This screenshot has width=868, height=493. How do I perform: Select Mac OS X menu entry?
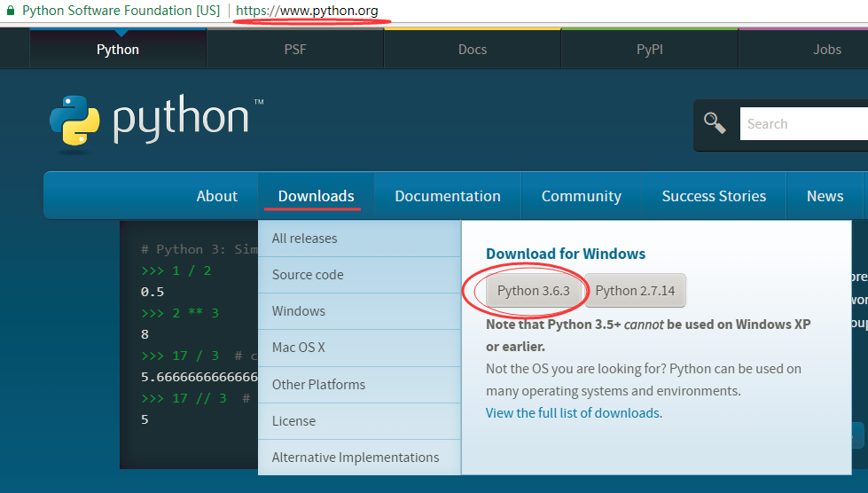point(359,348)
